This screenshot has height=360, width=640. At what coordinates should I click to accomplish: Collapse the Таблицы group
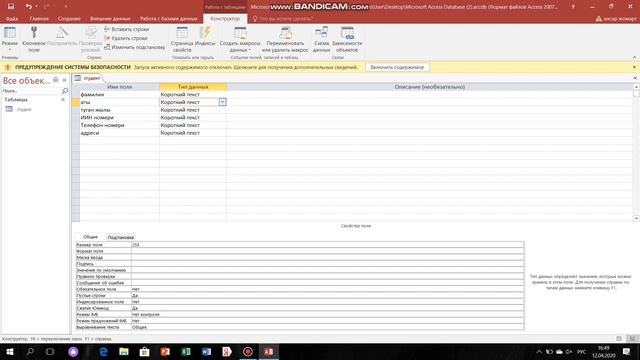point(63,100)
